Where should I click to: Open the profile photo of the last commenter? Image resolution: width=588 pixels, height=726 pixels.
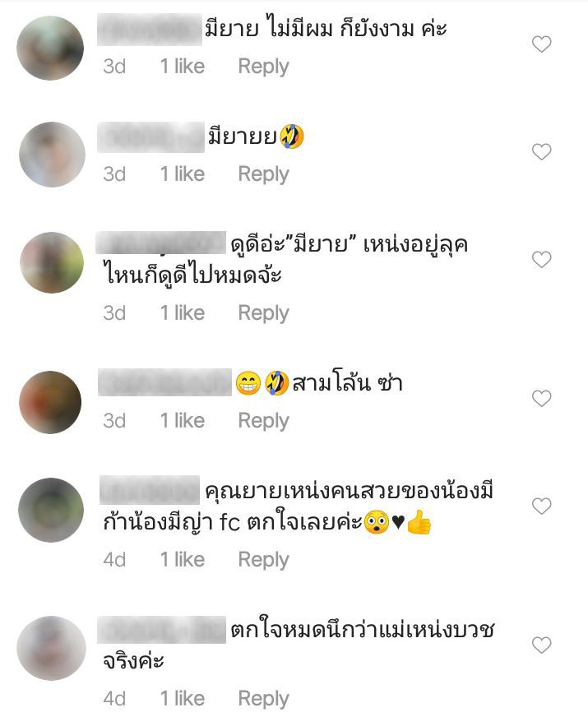point(51,648)
